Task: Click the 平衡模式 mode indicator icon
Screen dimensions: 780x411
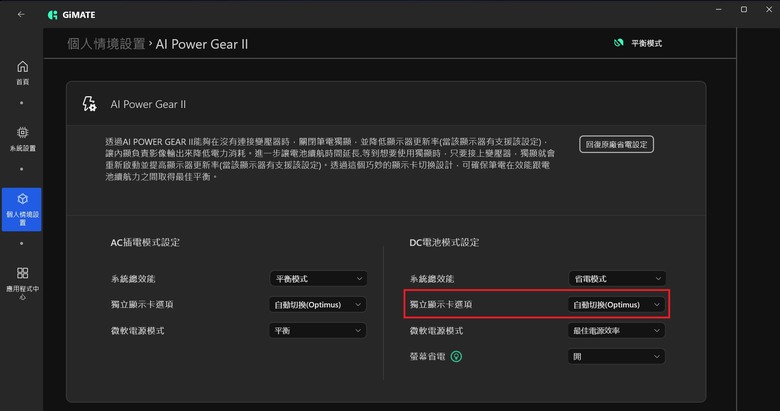Action: 618,43
